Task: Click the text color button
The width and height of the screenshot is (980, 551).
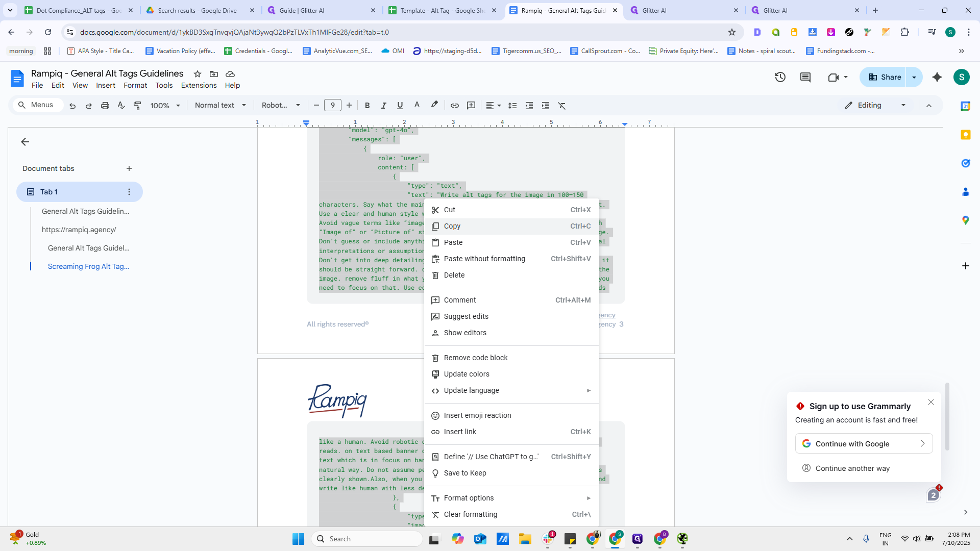Action: 416,106
